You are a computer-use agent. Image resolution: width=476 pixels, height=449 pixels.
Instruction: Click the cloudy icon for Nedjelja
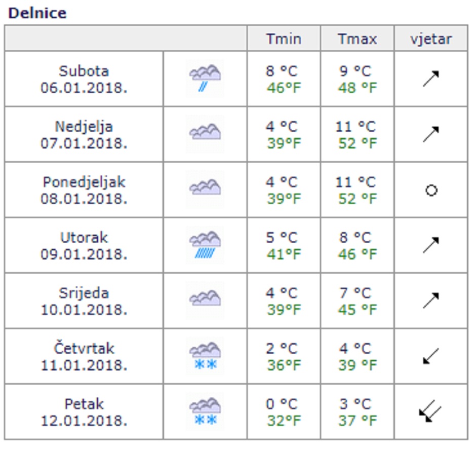[x=205, y=133]
